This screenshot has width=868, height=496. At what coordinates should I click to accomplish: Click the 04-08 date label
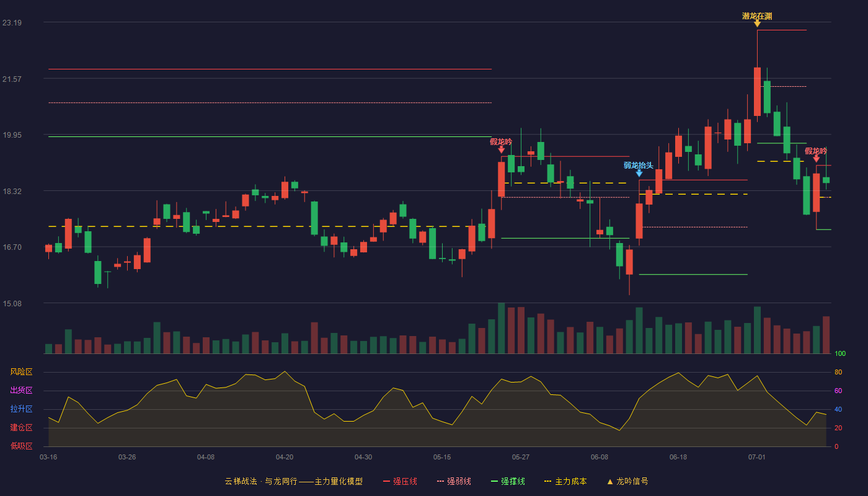pos(206,457)
